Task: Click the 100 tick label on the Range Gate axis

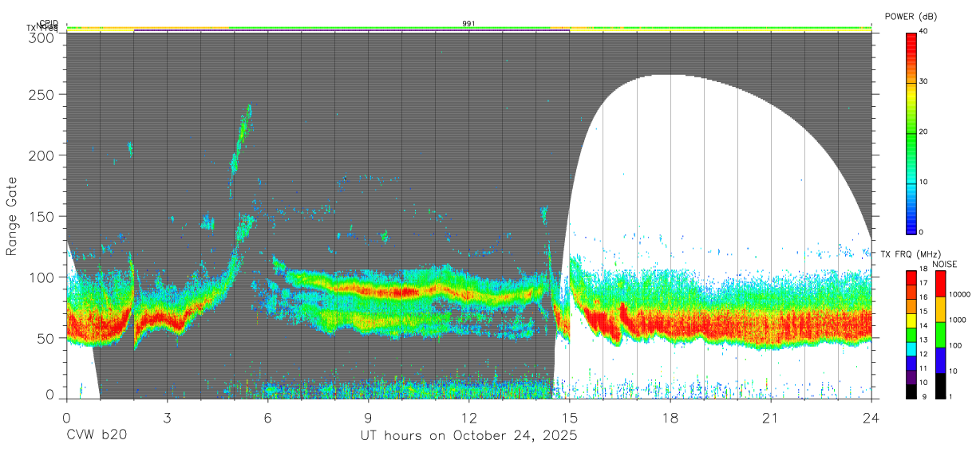Action: click(x=42, y=277)
